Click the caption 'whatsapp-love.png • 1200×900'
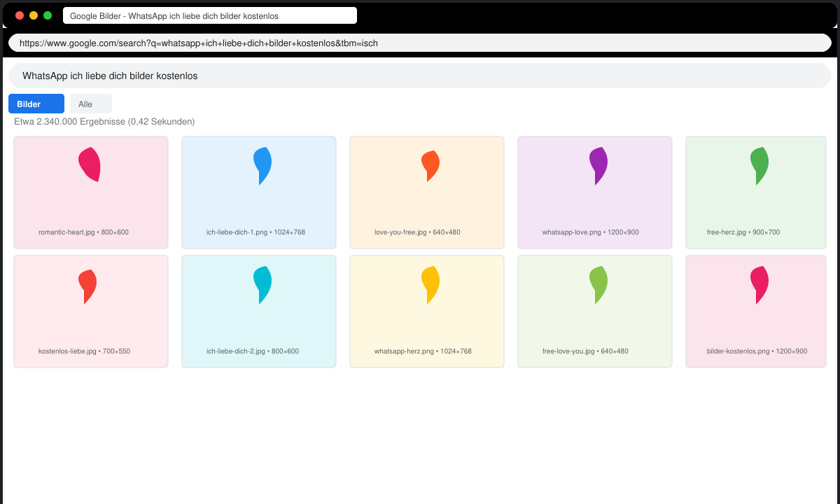Viewport: 840px width, 504px height. pos(590,232)
